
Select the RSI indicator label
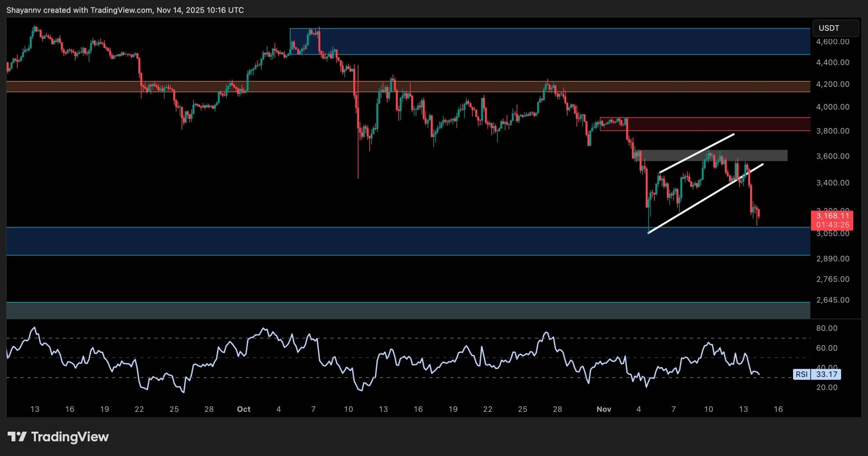pyautogui.click(x=802, y=374)
